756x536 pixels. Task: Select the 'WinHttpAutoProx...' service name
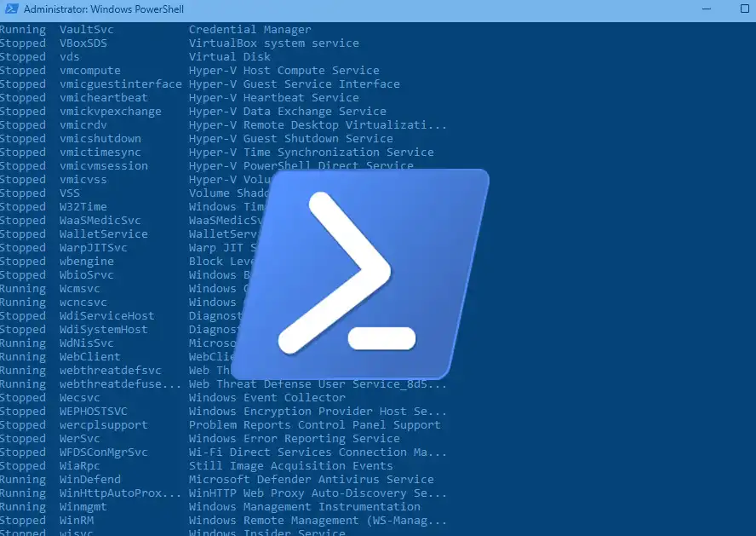121,493
